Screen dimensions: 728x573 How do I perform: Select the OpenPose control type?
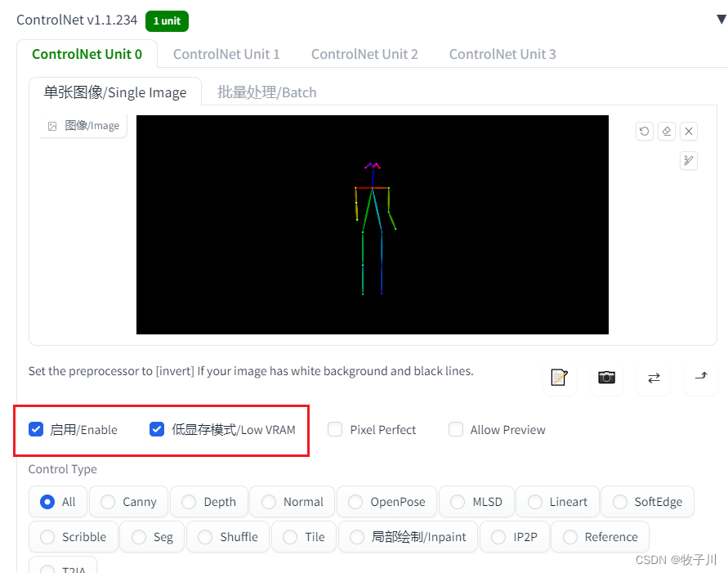[x=386, y=502]
